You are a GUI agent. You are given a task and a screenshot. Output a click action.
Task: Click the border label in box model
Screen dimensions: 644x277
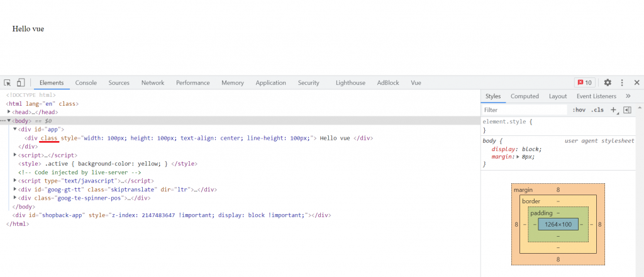click(x=531, y=201)
